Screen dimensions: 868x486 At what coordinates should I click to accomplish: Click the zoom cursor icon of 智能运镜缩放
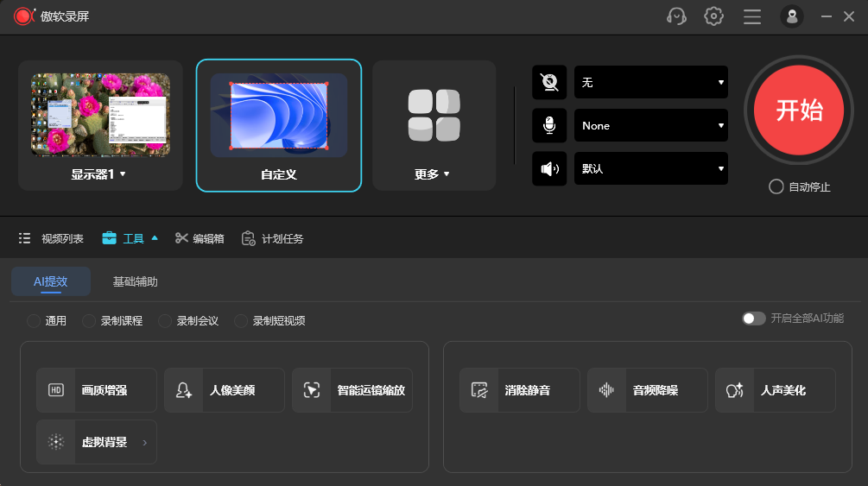click(312, 390)
